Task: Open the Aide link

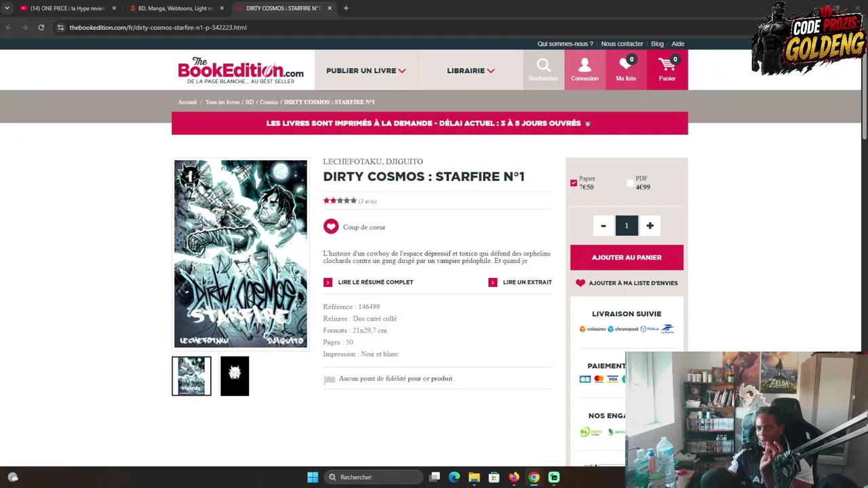Action: coord(678,44)
